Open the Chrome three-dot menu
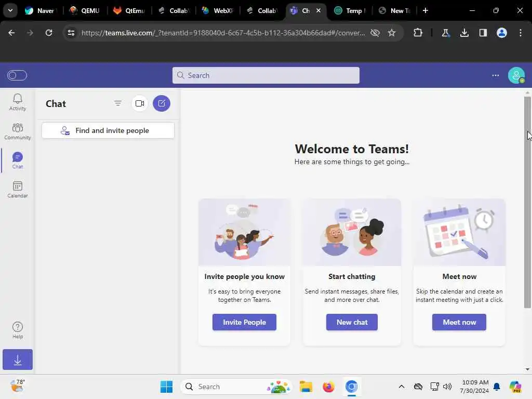This screenshot has width=532, height=399. (x=521, y=33)
